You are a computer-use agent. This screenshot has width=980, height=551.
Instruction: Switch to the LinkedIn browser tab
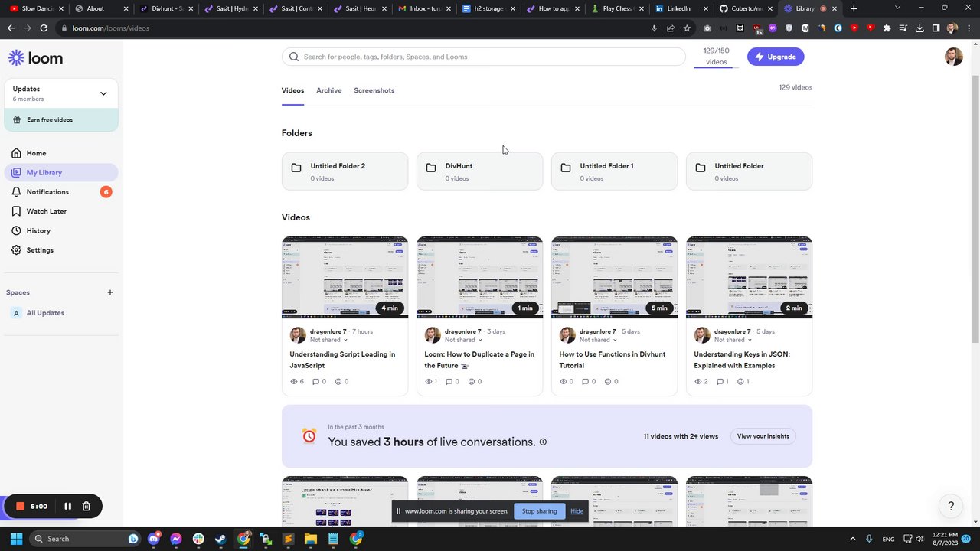tap(678, 8)
